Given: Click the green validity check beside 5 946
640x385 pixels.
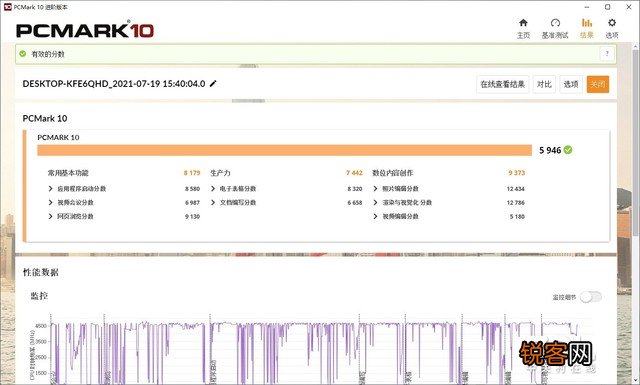Looking at the screenshot, I should tap(568, 150).
